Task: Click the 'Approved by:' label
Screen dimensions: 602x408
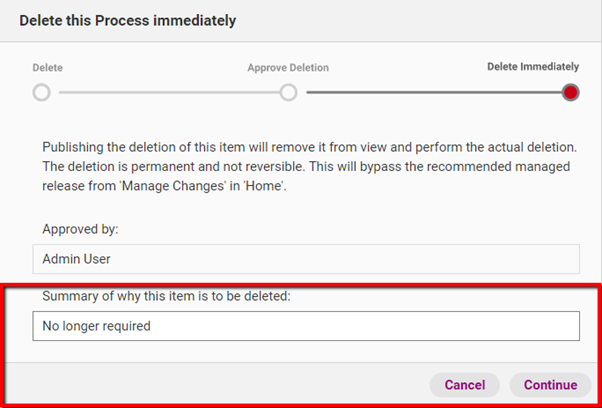Action: point(81,229)
